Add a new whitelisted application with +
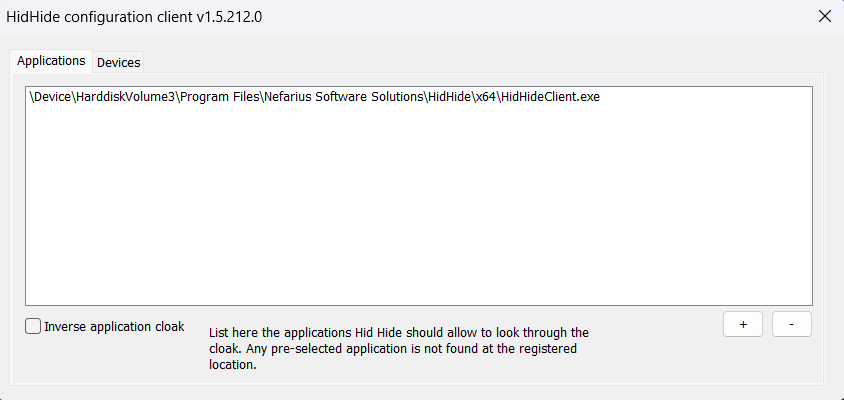Viewport: 844px width, 400px height. 743,324
